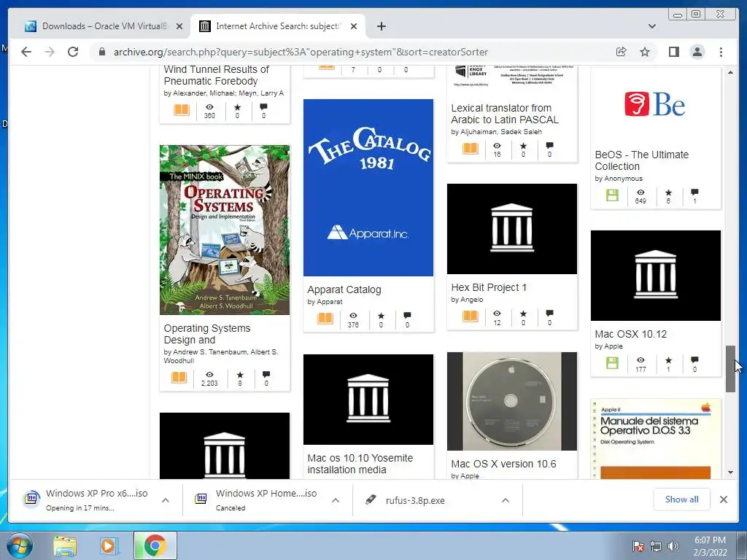Reload the archive.org search page
This screenshot has width=747, height=560.
[73, 52]
